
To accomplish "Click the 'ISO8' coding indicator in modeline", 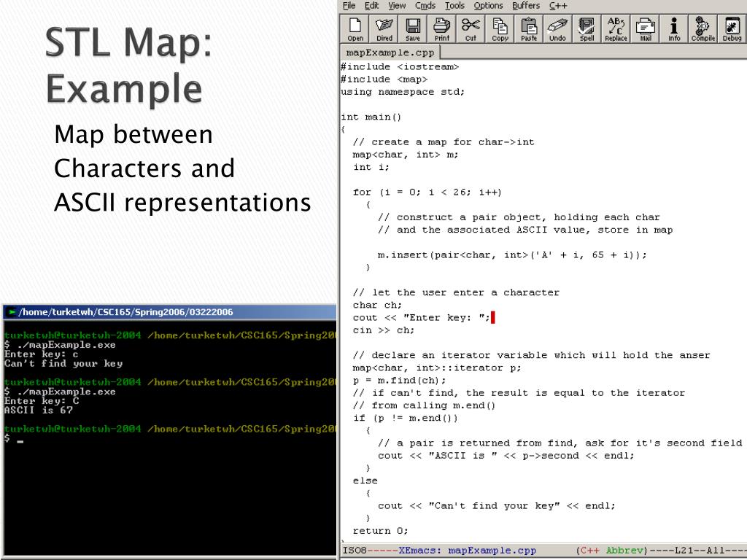I will [x=355, y=551].
